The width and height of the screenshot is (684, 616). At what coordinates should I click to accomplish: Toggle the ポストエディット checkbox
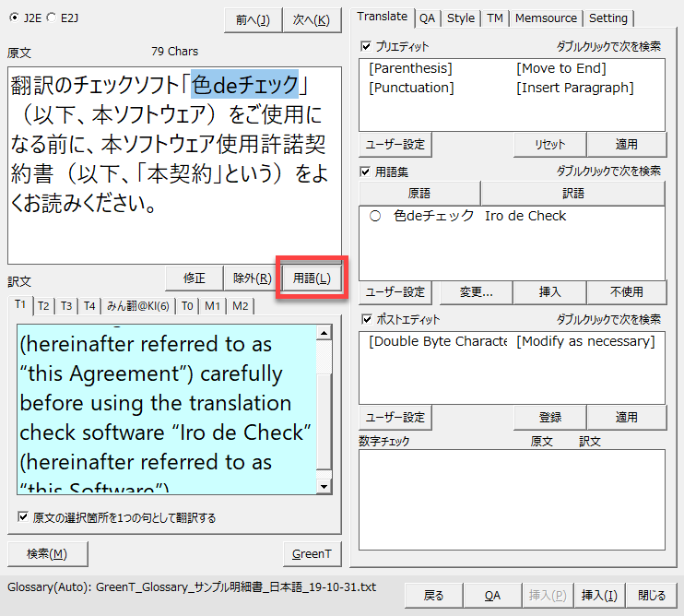point(367,320)
